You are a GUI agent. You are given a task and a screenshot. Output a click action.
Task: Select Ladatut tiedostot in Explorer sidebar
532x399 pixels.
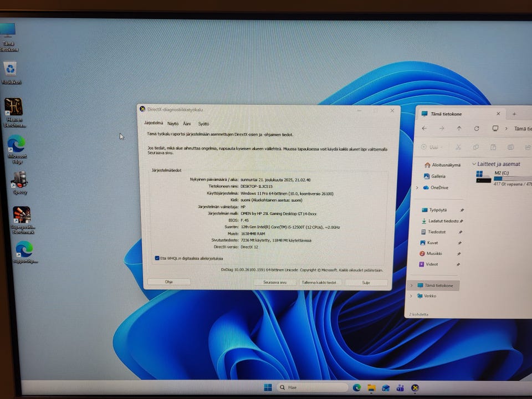(439, 221)
